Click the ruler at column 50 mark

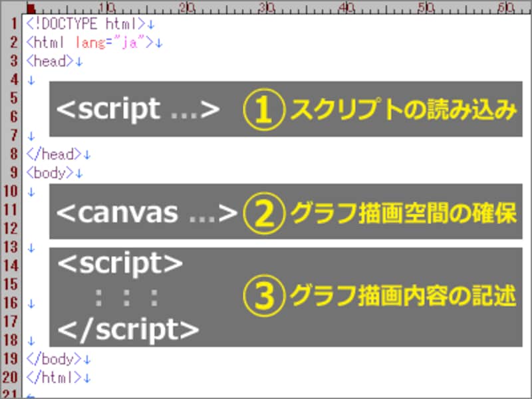point(426,7)
